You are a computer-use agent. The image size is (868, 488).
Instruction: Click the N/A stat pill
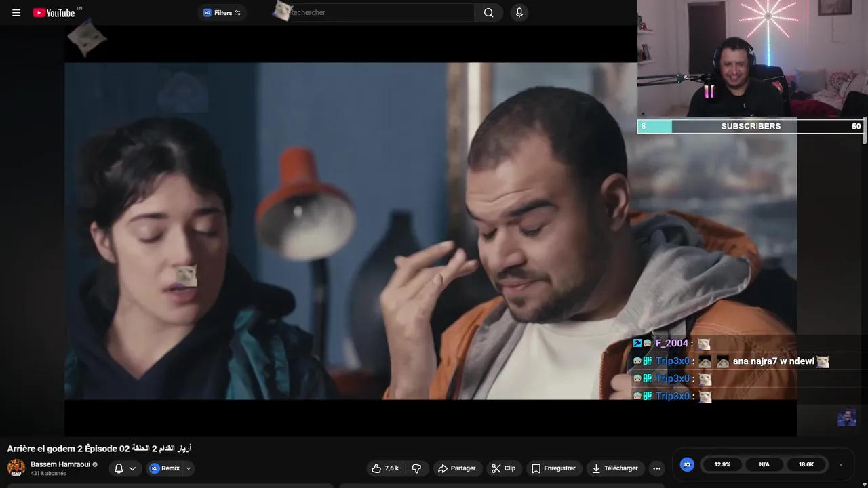click(x=764, y=464)
